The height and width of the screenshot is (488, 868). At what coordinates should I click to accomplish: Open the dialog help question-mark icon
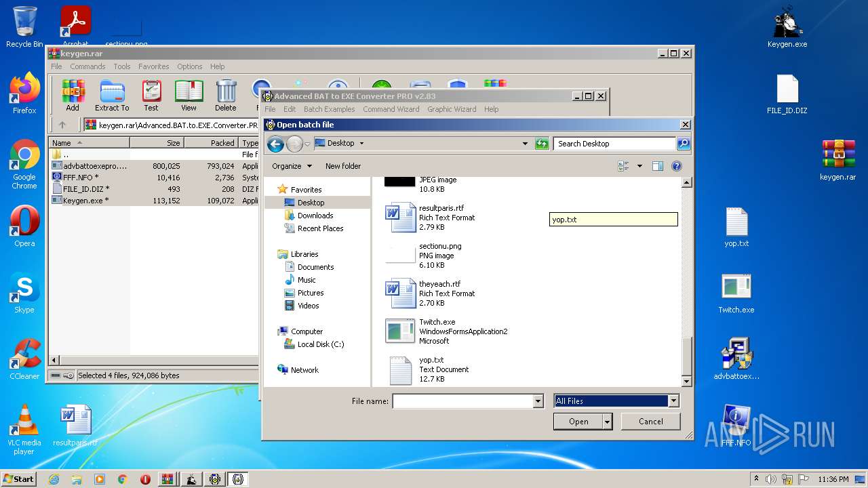(x=676, y=166)
